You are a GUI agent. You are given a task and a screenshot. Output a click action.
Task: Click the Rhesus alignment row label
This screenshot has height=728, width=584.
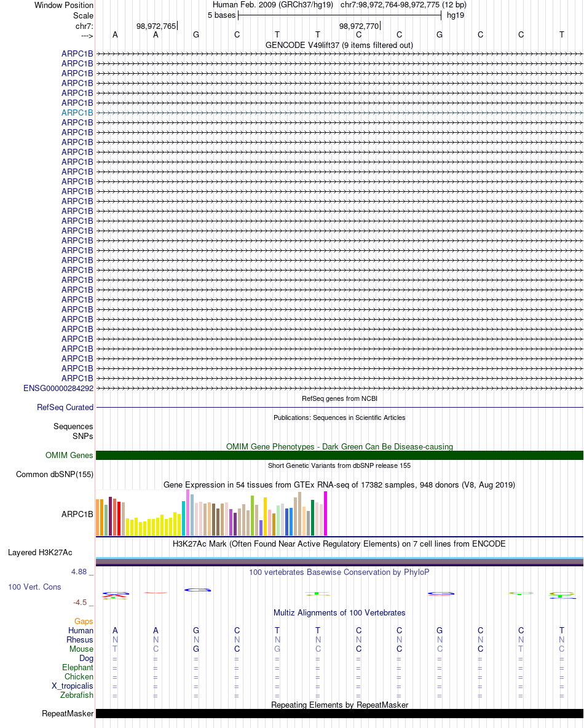pos(80,640)
